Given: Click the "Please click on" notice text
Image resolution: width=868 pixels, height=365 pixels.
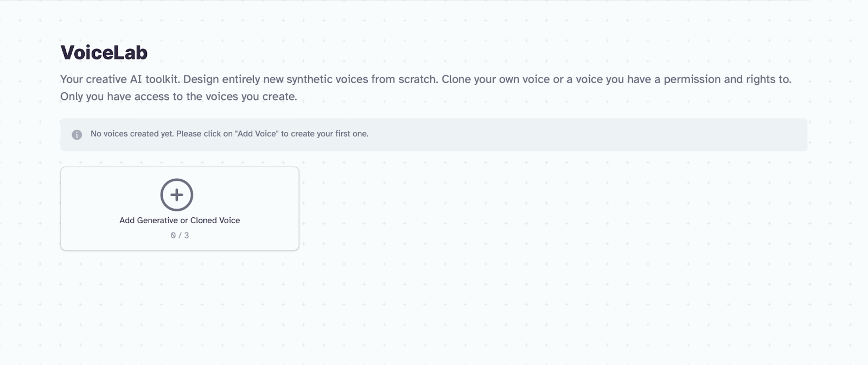Looking at the screenshot, I should (x=204, y=134).
